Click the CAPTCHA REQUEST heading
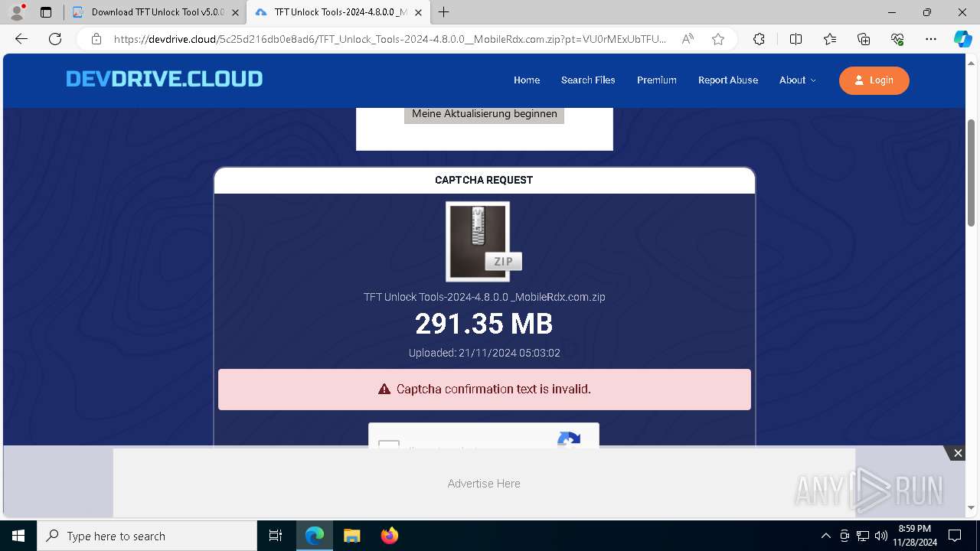980x551 pixels. pos(484,181)
